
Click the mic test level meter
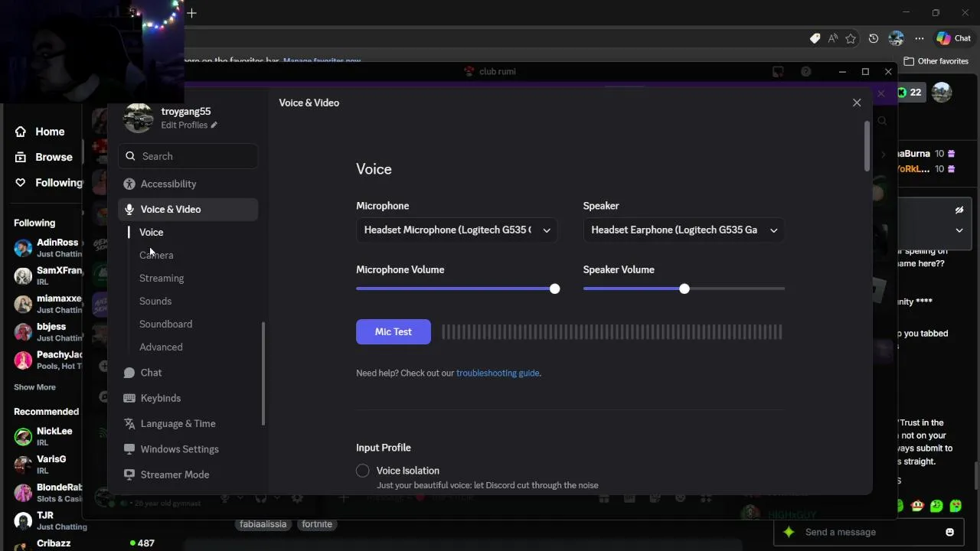612,331
